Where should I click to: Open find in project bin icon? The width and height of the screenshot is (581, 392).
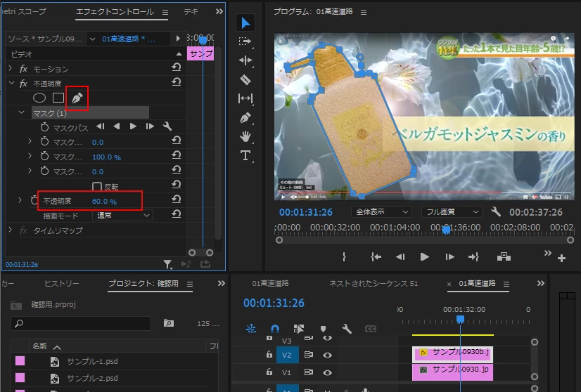tap(169, 323)
